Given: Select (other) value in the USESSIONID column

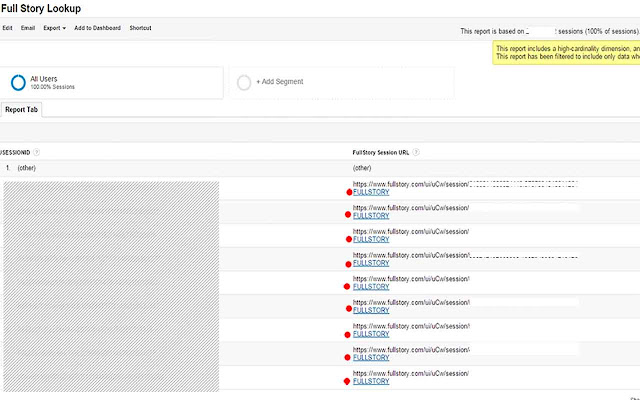Looking at the screenshot, I should [x=27, y=168].
